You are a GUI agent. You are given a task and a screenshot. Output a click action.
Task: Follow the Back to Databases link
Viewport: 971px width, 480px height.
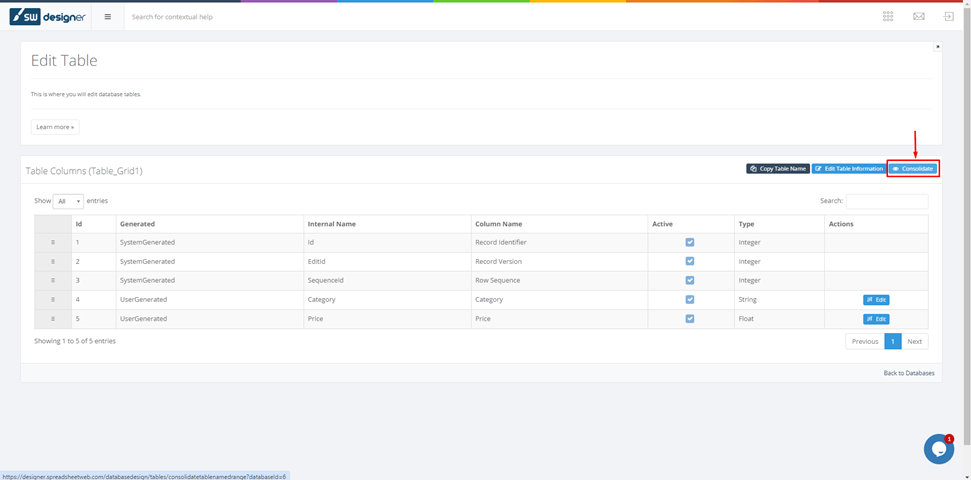tap(908, 373)
